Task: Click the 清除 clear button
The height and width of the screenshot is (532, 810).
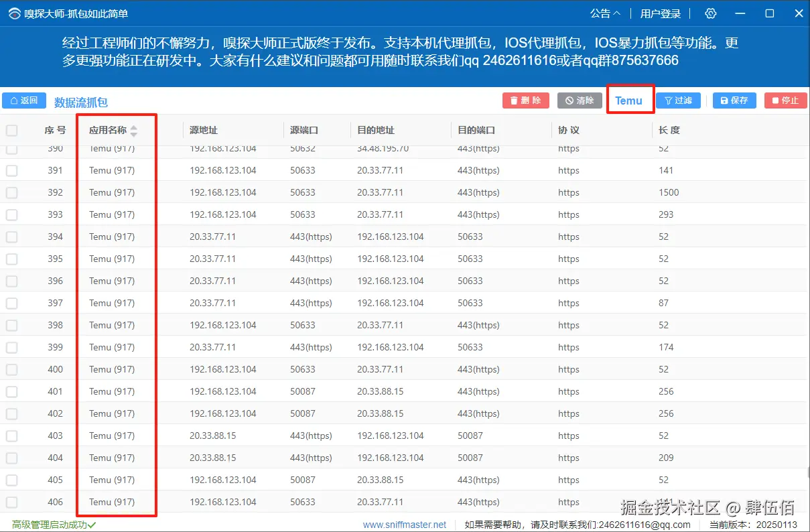Action: 580,101
